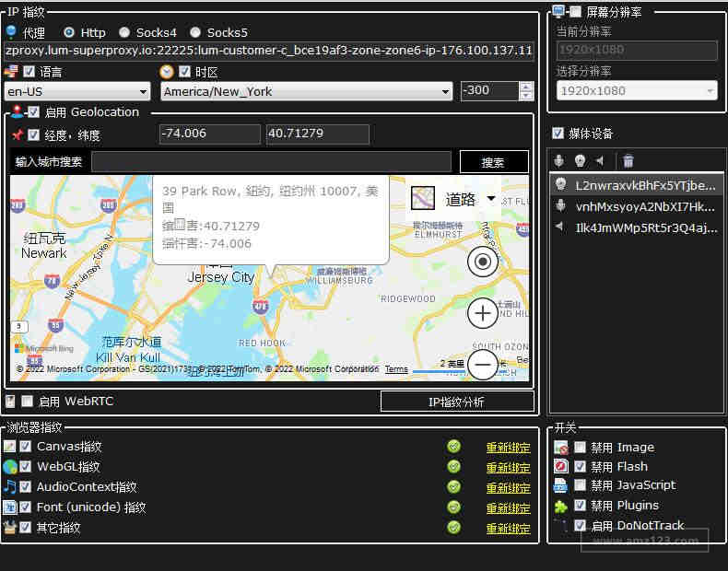The height and width of the screenshot is (571, 728).
Task: Toggle the 禁用 Plugins checkbox
Action: click(580, 505)
